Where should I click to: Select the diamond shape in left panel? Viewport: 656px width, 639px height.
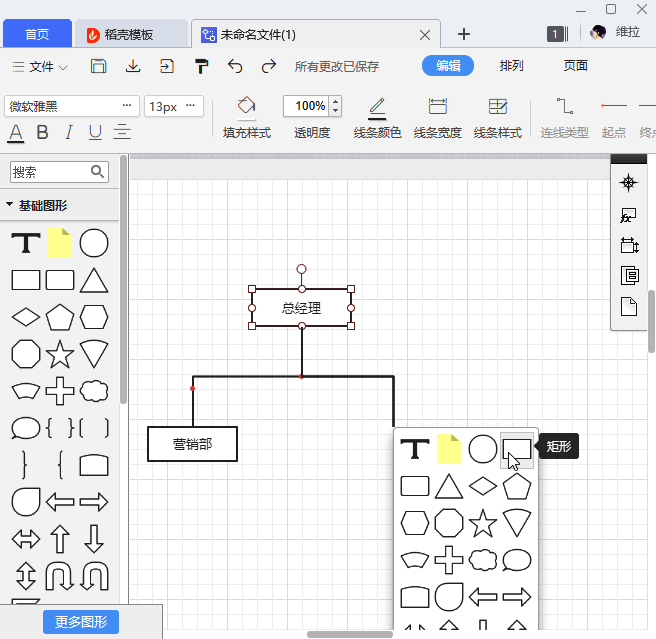pyautogui.click(x=26, y=317)
